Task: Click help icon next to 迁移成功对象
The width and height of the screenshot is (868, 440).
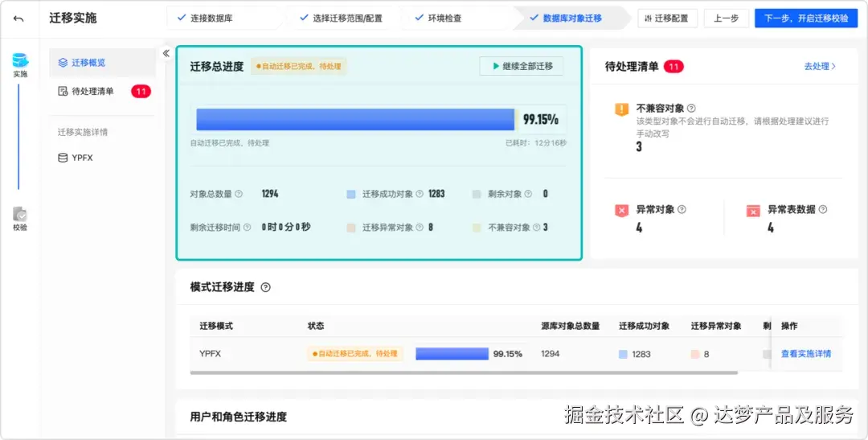Action: tap(420, 194)
